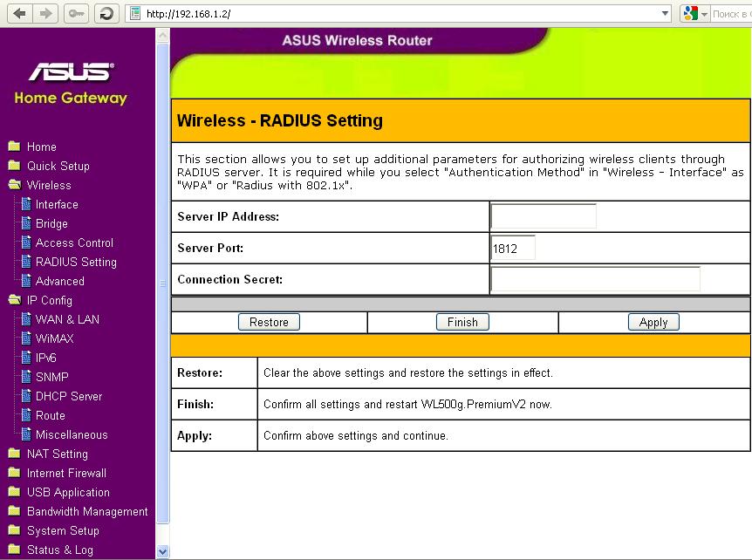Open the Status & Log menu
The image size is (752, 560).
tap(59, 550)
